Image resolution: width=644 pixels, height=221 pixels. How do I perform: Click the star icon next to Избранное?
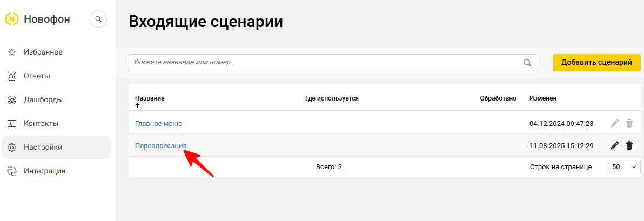point(12,52)
